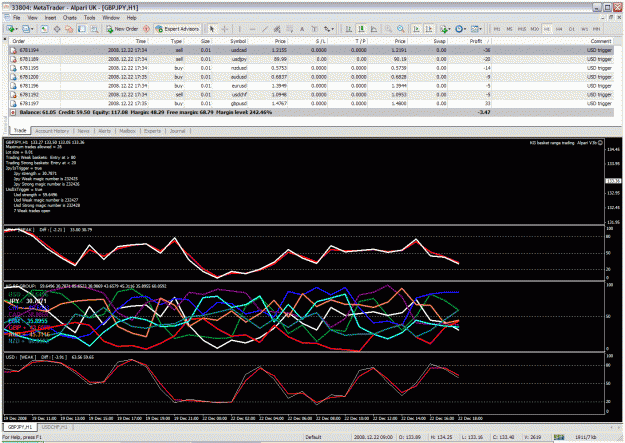Toggle Chart Shift
This screenshot has height=443, width=625.
point(429,29)
